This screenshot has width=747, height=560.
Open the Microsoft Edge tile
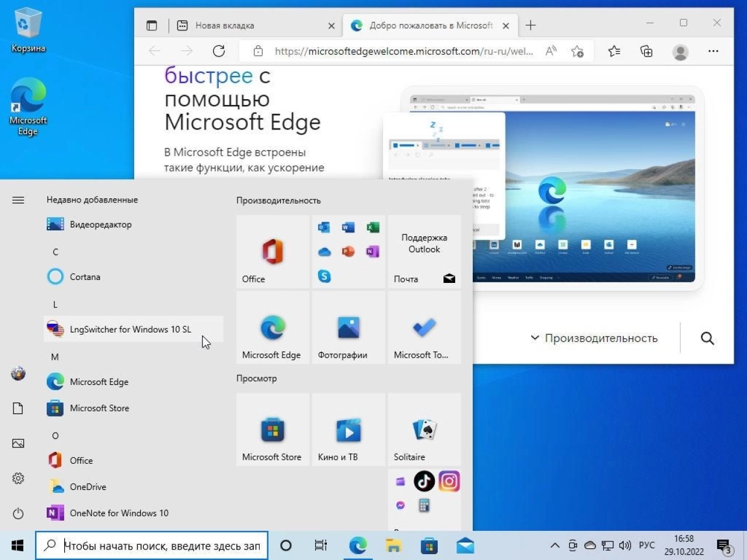(273, 327)
